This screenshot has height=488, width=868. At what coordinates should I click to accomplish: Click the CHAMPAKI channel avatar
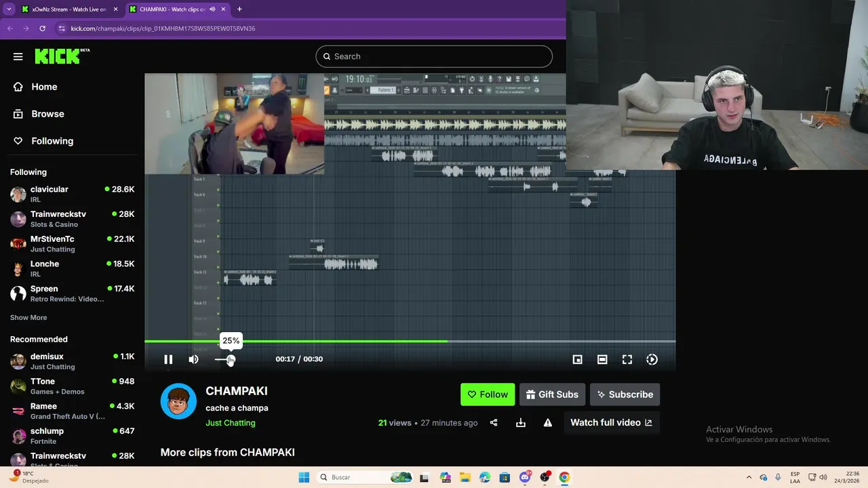tap(178, 401)
